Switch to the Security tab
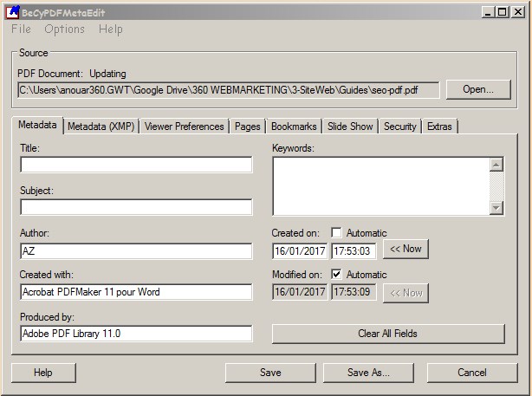532x396 pixels. pos(400,127)
